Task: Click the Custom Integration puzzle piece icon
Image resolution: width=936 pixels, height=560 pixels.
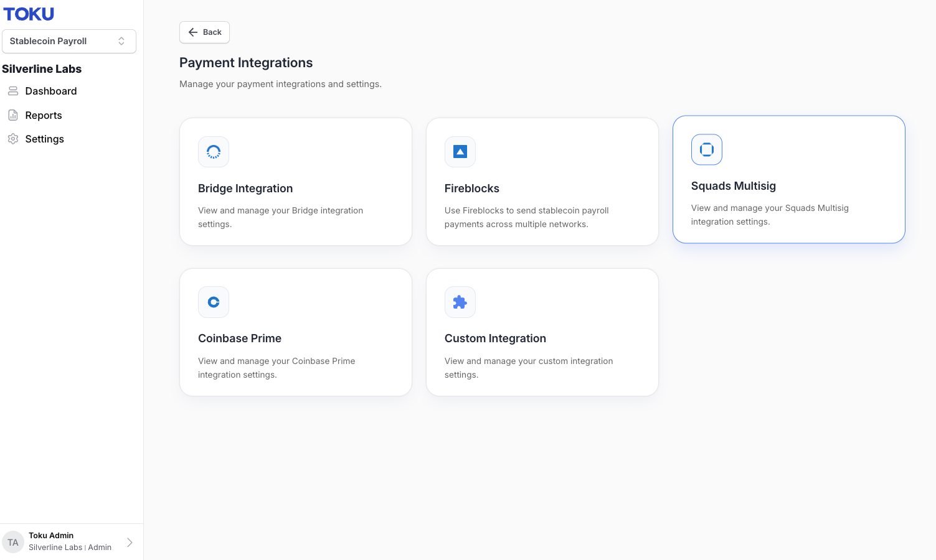Action: pyautogui.click(x=460, y=302)
